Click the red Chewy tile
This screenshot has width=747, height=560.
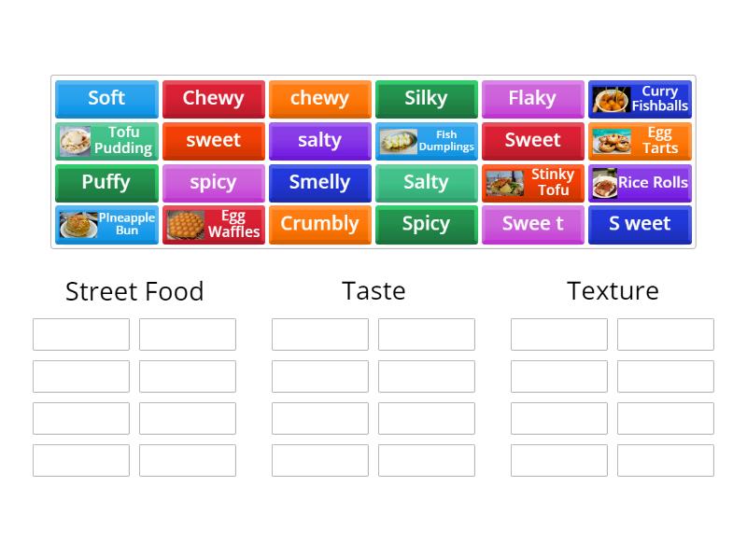213,99
